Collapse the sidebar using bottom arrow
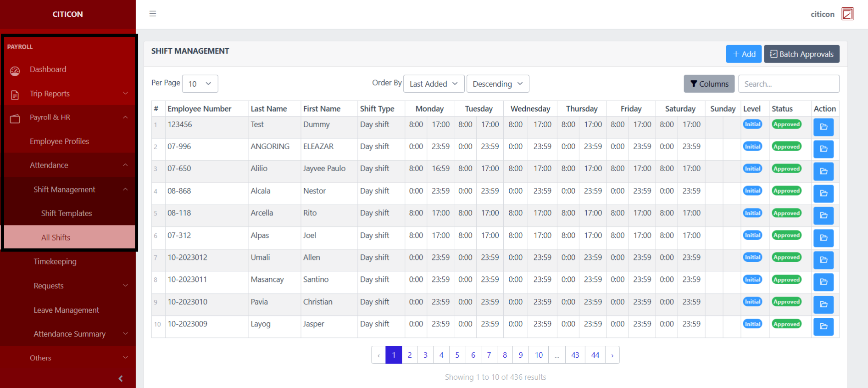 click(121, 378)
